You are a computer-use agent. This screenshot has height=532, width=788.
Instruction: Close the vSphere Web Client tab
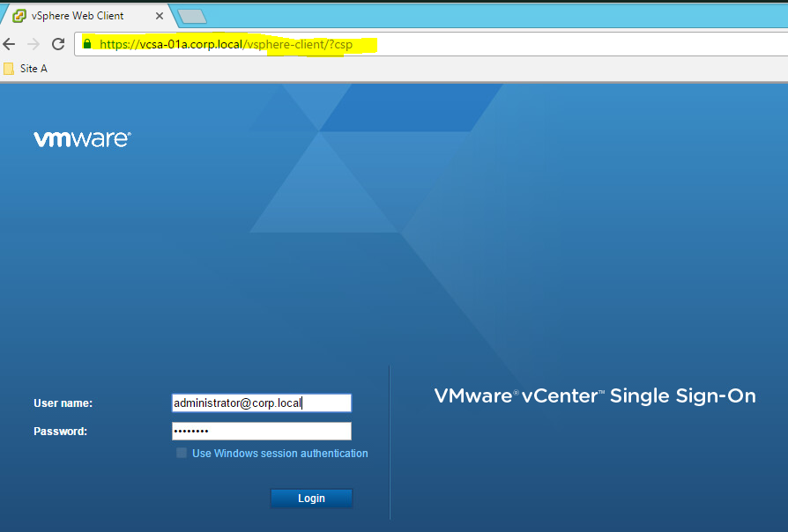tap(160, 16)
